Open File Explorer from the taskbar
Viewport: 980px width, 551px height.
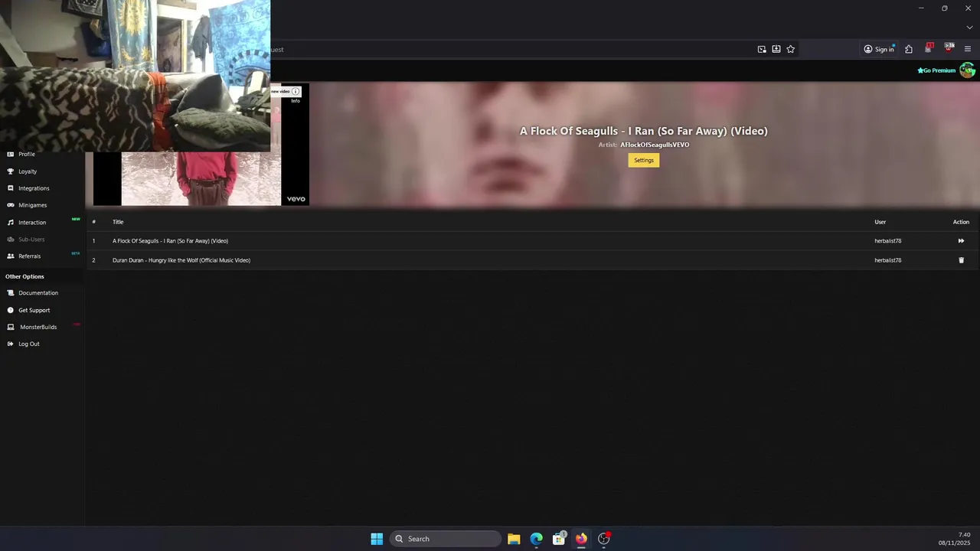tap(514, 539)
